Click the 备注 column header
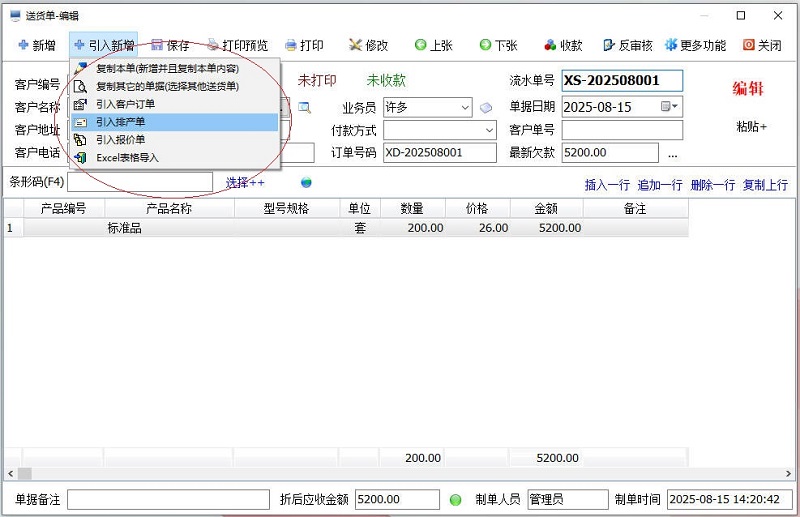The image size is (800, 517). point(635,208)
